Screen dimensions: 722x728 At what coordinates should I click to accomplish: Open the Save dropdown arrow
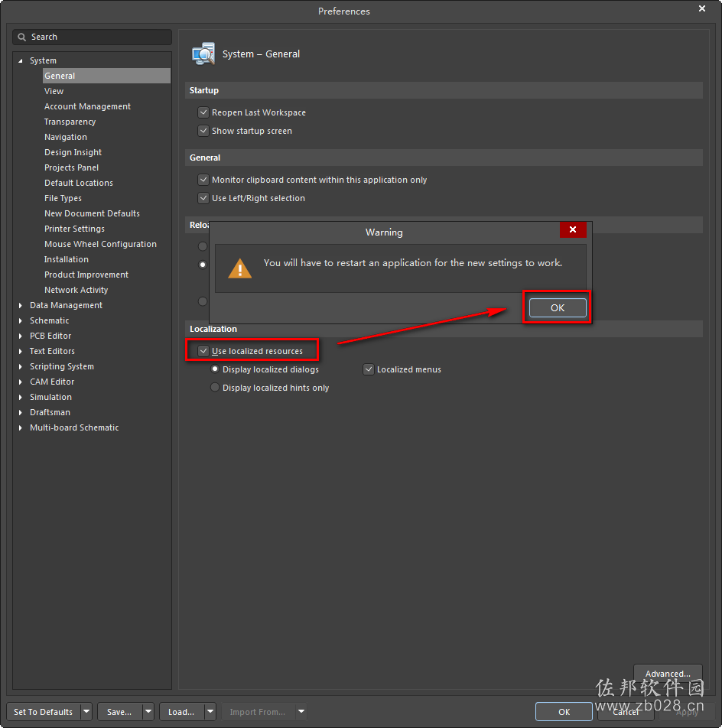[x=148, y=711]
